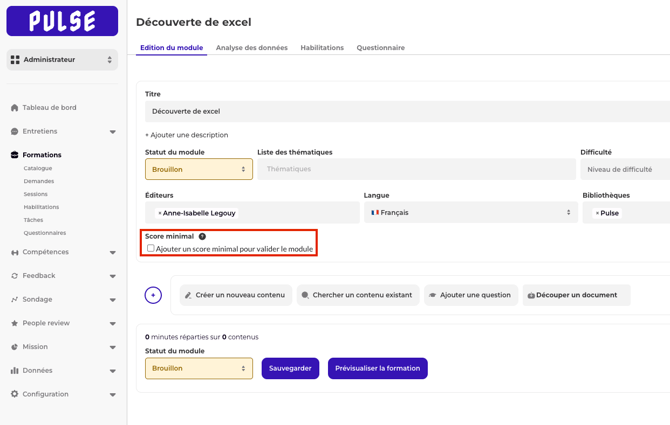Switch to the Habilitations tab
The height and width of the screenshot is (425, 670).
[x=322, y=48]
